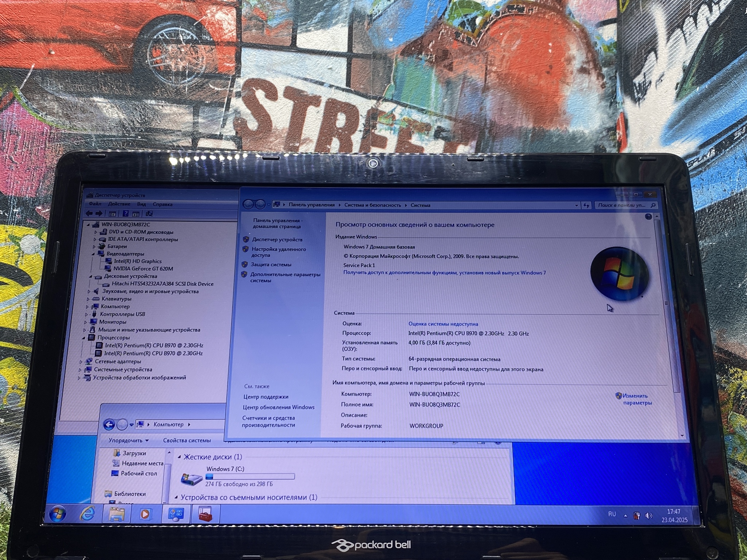
Task: Open the Вид menu in Device Manager
Action: (x=141, y=204)
